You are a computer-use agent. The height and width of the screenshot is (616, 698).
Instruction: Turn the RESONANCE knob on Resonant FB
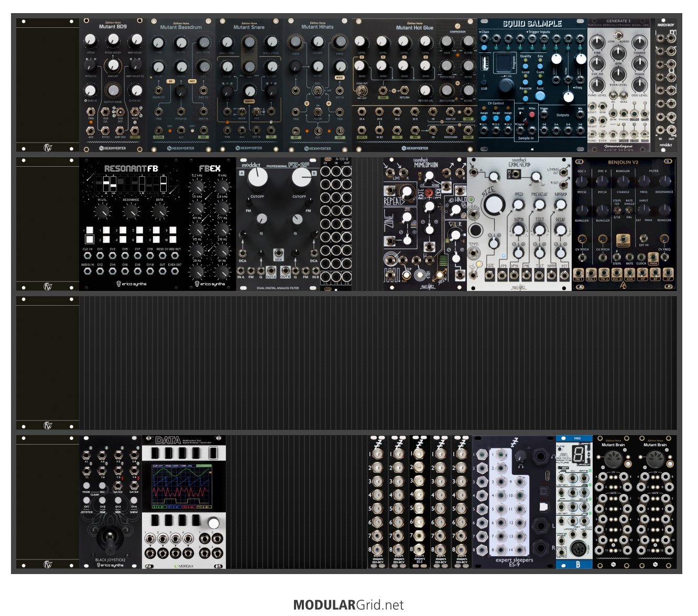[131, 211]
